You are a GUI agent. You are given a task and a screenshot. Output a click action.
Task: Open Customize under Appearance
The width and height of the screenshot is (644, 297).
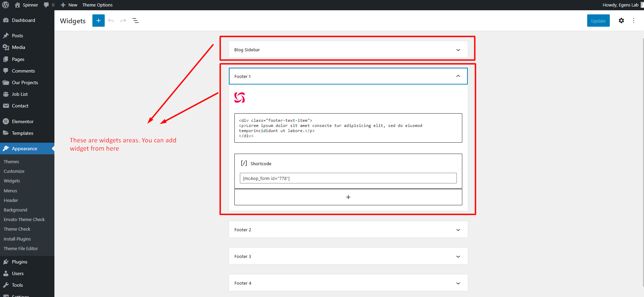[x=14, y=171]
